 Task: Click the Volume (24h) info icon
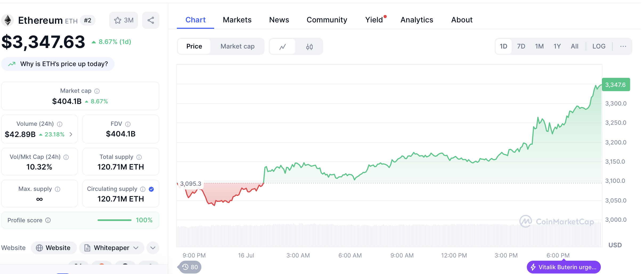pyautogui.click(x=60, y=124)
